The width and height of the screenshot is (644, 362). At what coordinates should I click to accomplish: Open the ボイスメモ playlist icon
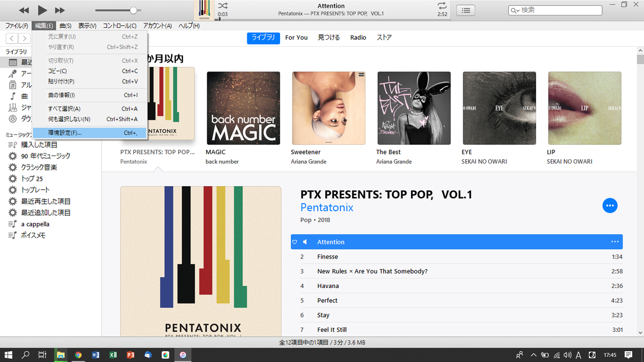pos(13,235)
